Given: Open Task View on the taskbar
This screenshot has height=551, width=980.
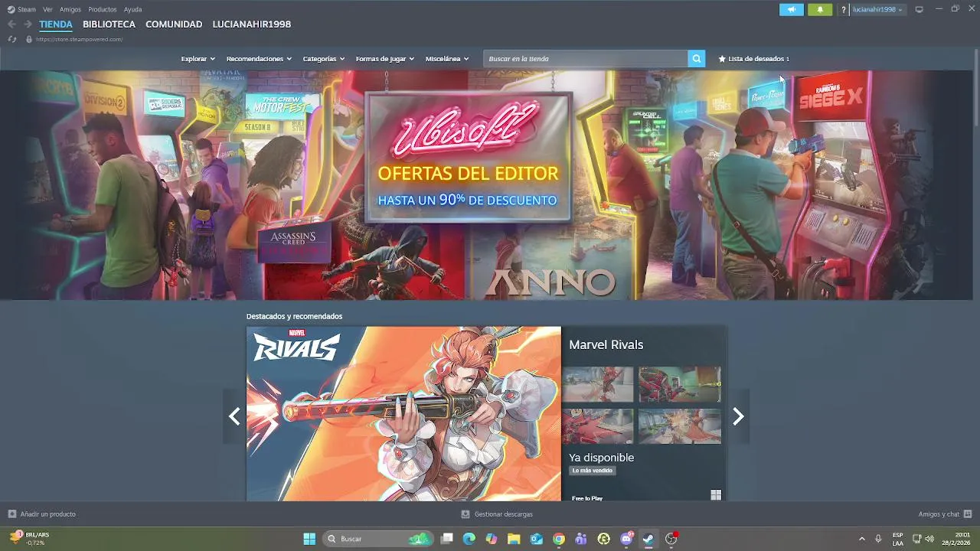Looking at the screenshot, I should 447,539.
